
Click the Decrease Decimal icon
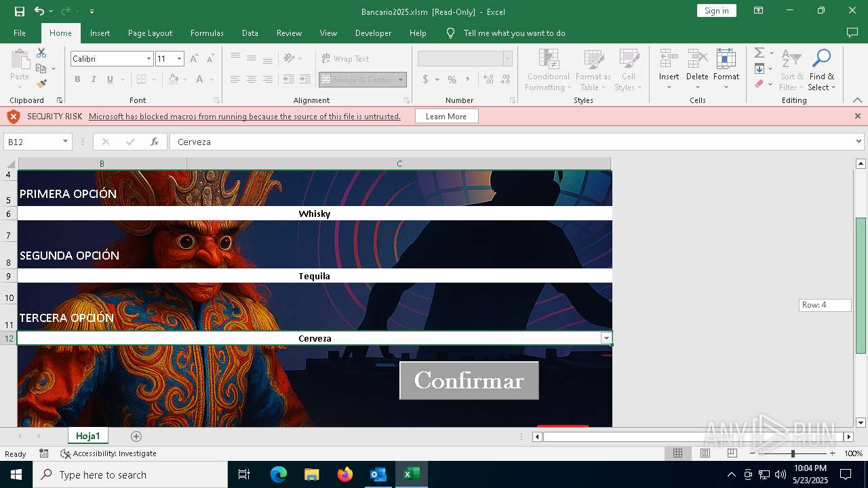506,79
